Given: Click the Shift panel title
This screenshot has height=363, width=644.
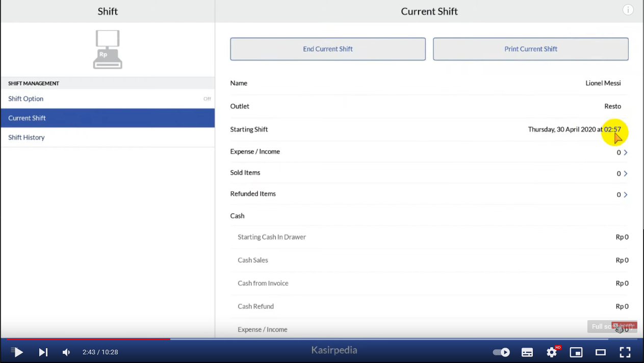Looking at the screenshot, I should click(108, 11).
